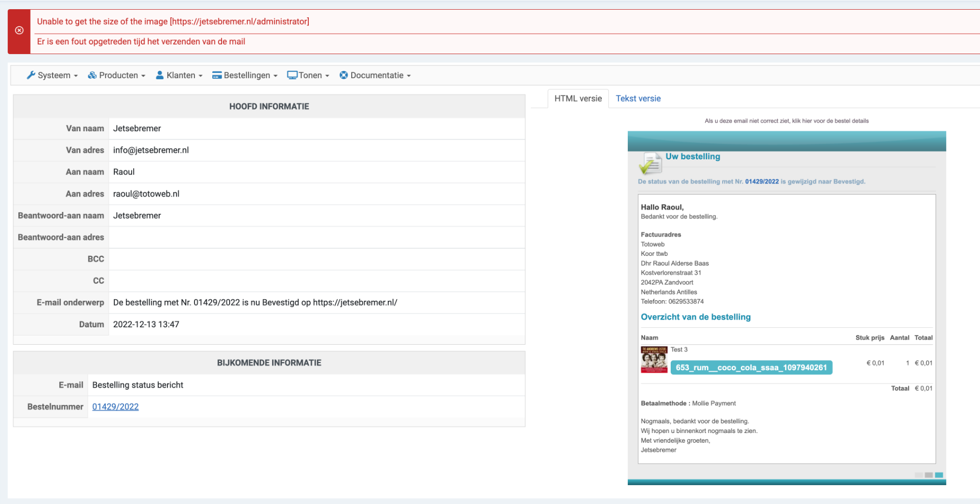Click the 653_rum_coco_cola file download button

click(x=751, y=368)
